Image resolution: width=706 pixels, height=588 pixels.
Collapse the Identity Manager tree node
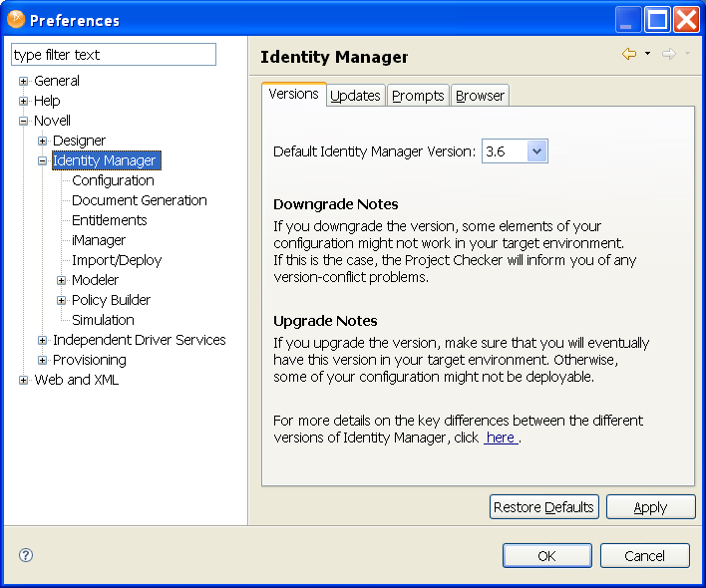click(x=43, y=160)
